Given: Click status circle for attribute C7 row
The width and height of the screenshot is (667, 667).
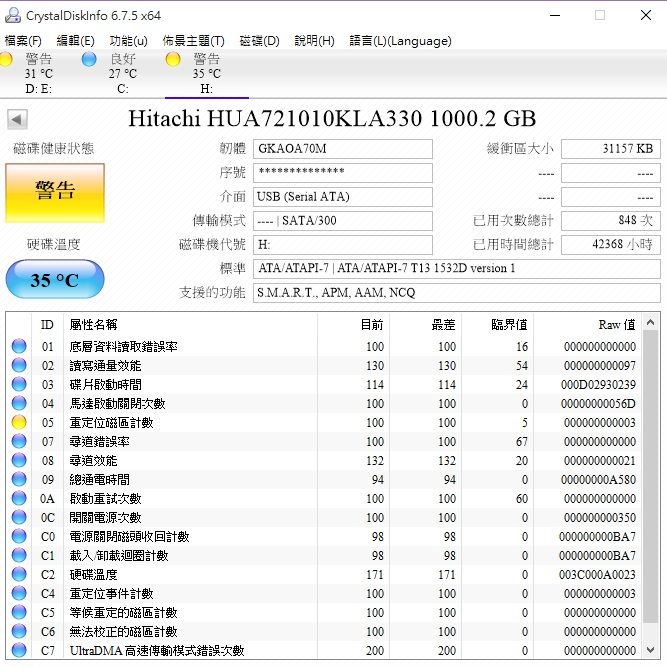Looking at the screenshot, I should 19,650.
